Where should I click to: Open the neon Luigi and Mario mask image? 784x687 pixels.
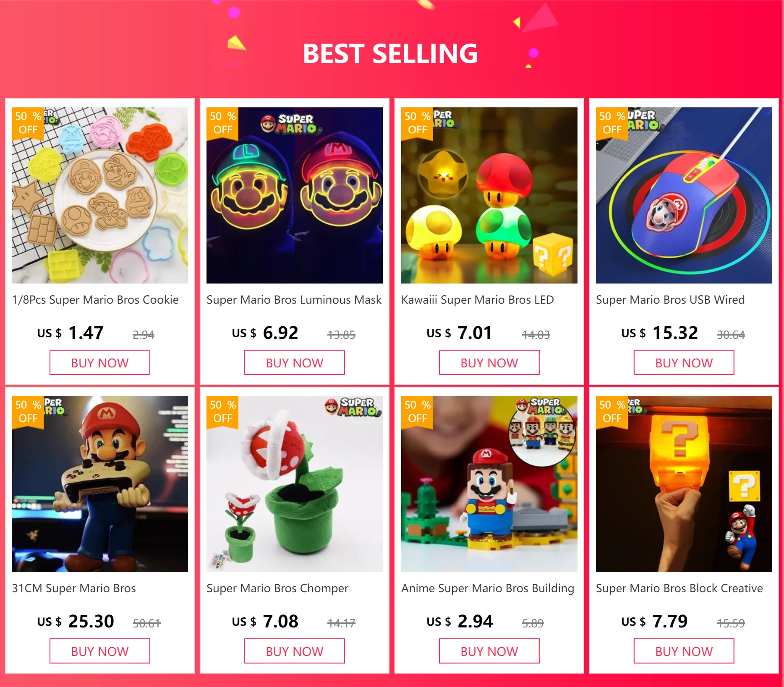pyautogui.click(x=295, y=195)
